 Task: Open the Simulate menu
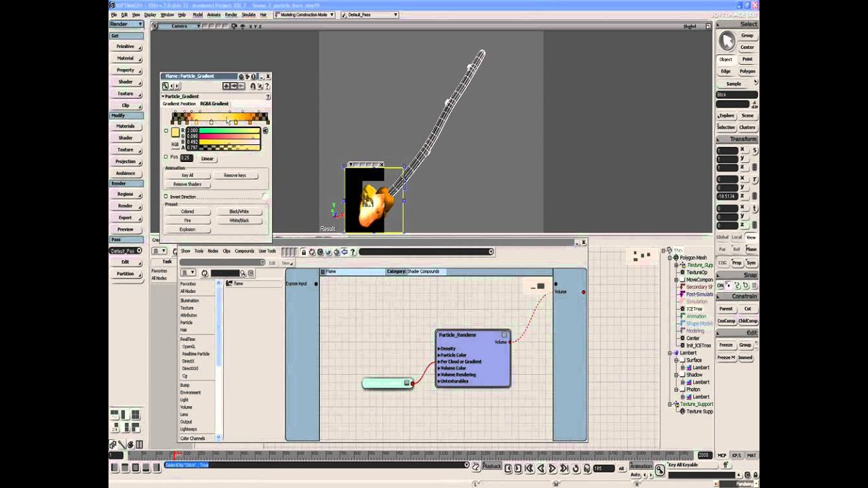tap(249, 15)
